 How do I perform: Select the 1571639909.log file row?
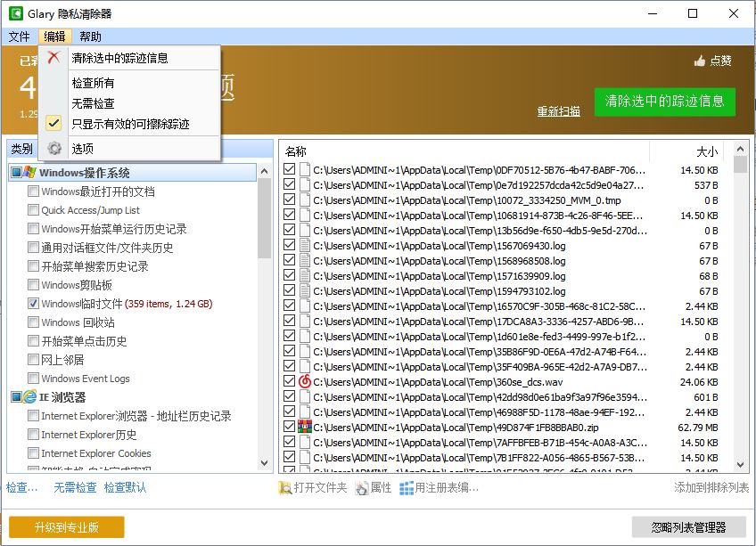click(501, 276)
